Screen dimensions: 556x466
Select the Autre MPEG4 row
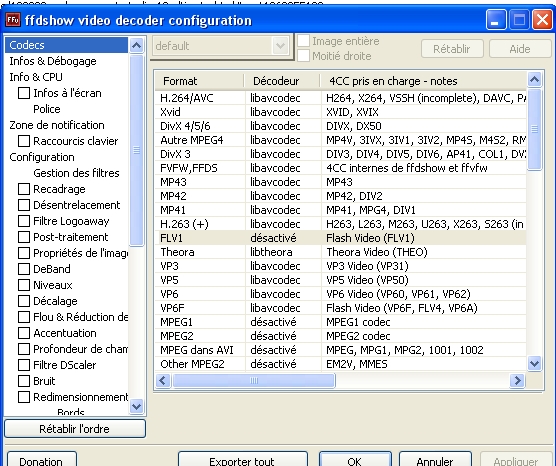click(x=340, y=140)
